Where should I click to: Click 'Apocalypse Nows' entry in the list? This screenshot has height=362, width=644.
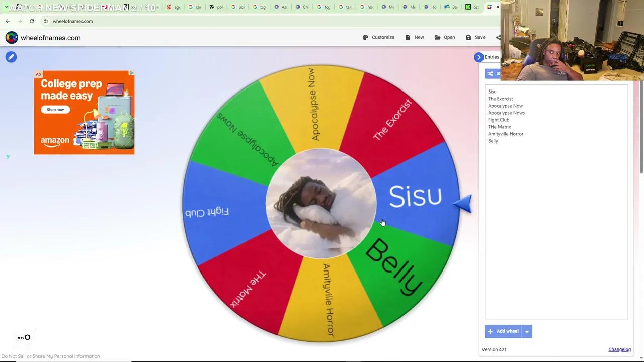click(x=506, y=113)
